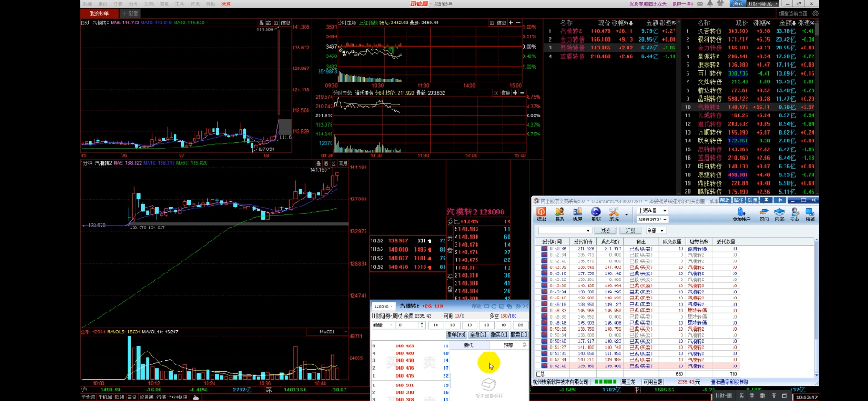
Task: Click the lock-screen icon between the login and refresh icons
Action: [x=577, y=212]
